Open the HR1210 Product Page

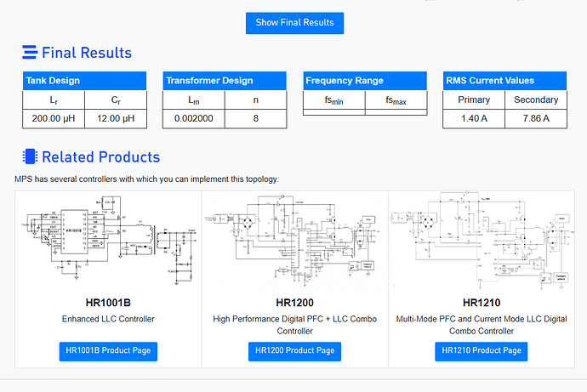point(481,351)
